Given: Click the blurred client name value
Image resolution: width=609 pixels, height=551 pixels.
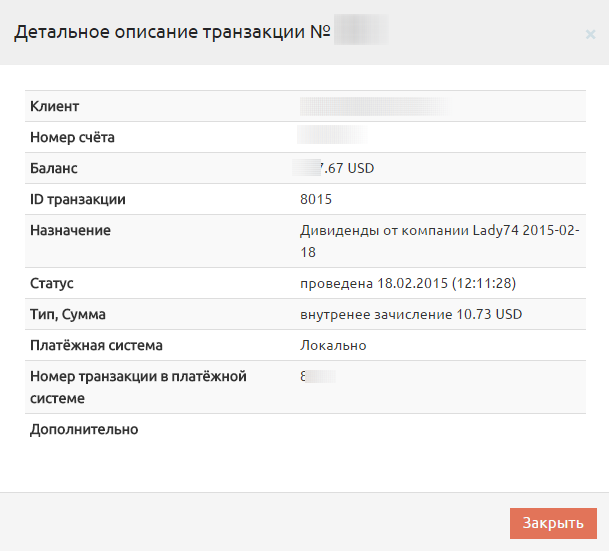Looking at the screenshot, I should [375, 106].
